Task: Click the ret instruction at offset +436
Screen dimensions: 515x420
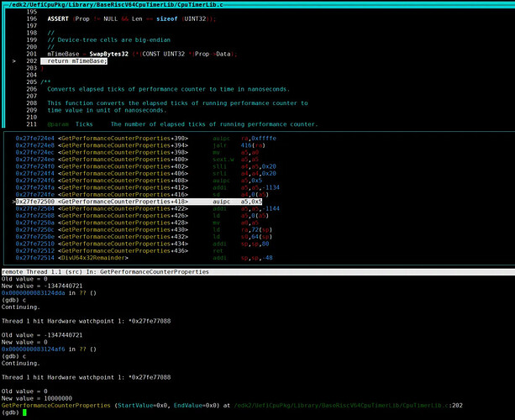Action: [x=218, y=249]
